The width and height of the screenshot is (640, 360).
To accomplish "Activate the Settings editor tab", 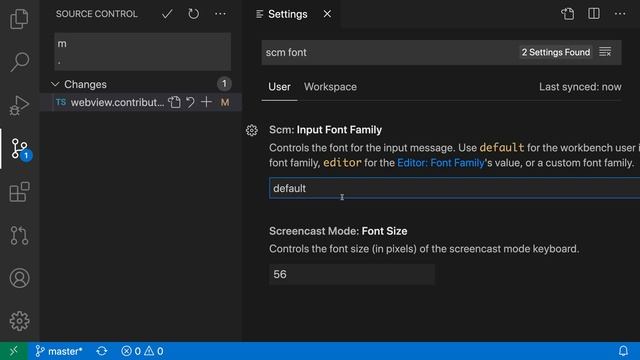I will pos(287,14).
